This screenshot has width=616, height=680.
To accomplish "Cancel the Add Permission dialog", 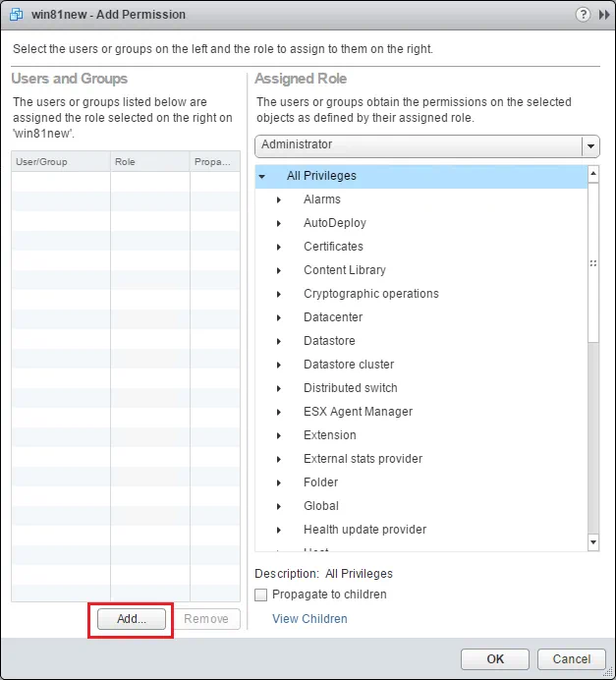I will click(x=571, y=659).
